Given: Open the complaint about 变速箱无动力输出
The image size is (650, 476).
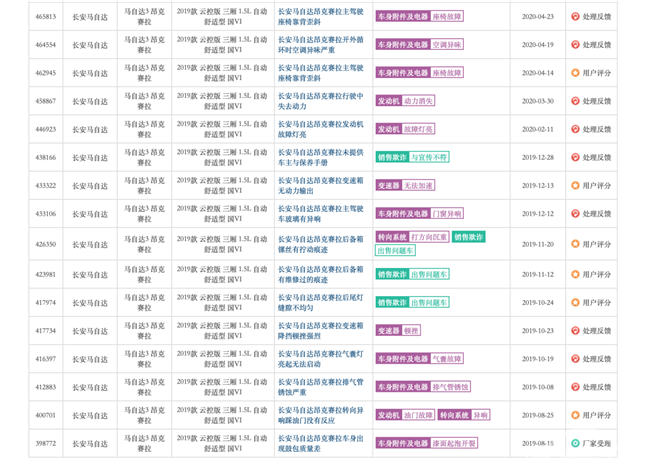Looking at the screenshot, I should (x=320, y=186).
